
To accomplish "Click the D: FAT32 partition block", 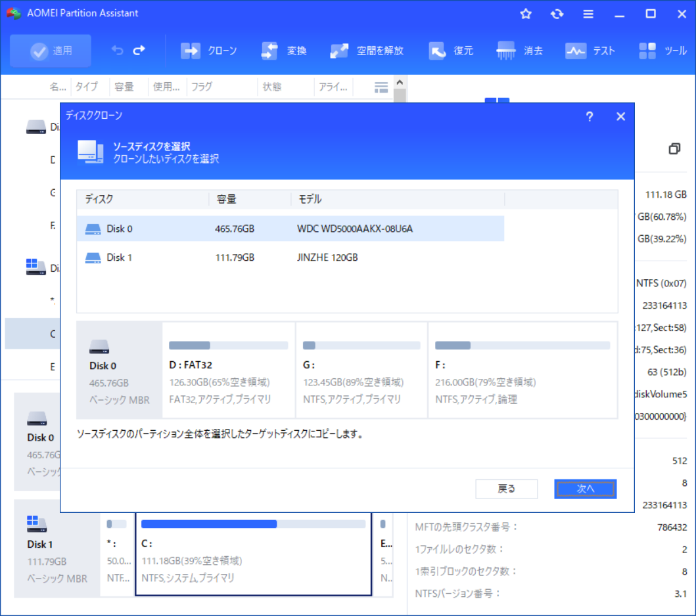I will (x=229, y=370).
